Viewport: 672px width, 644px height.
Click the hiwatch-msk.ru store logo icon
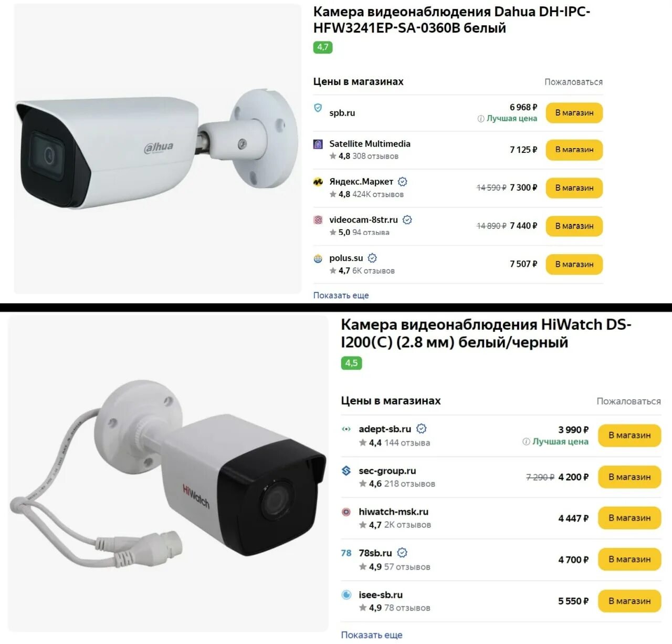pyautogui.click(x=346, y=512)
